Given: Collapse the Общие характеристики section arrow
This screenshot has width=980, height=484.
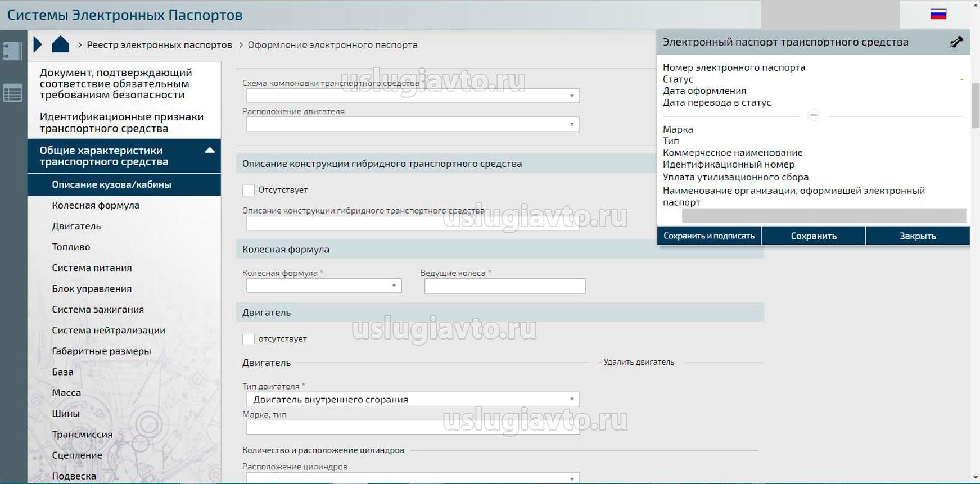Looking at the screenshot, I should tap(210, 151).
